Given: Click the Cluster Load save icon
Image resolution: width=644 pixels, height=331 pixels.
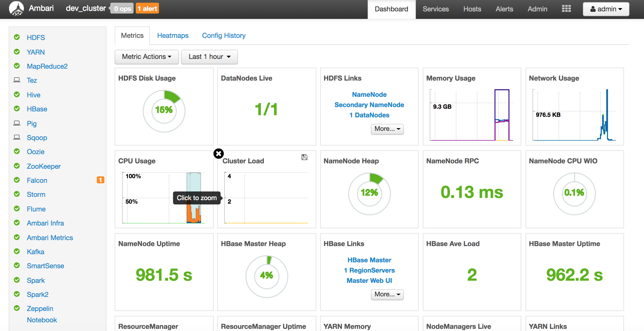Looking at the screenshot, I should pyautogui.click(x=304, y=157).
